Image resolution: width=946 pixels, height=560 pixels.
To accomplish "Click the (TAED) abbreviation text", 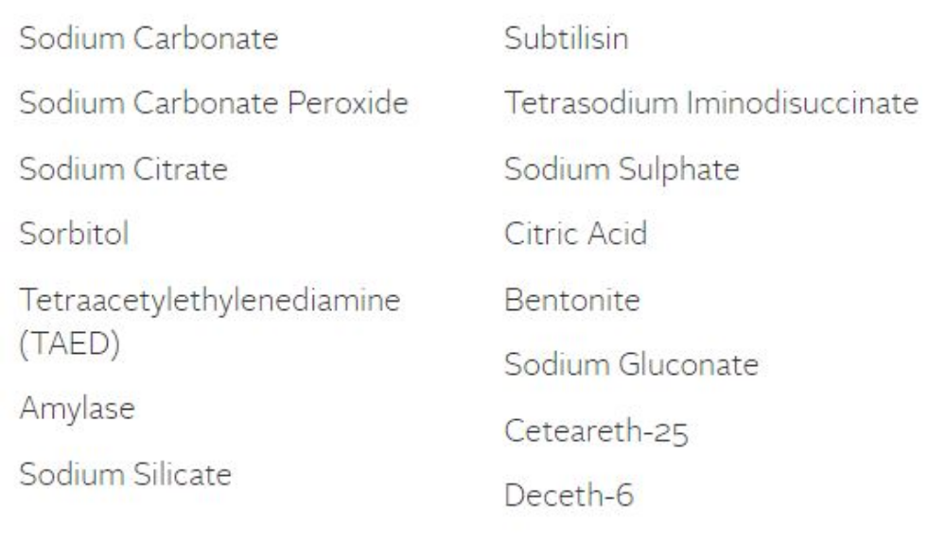I will (x=70, y=343).
